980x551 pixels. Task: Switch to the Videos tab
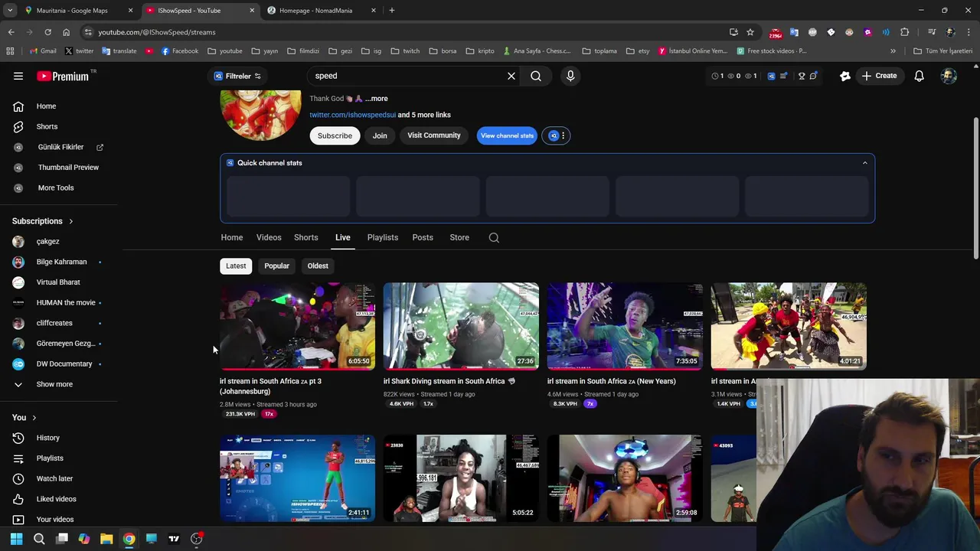click(x=269, y=237)
